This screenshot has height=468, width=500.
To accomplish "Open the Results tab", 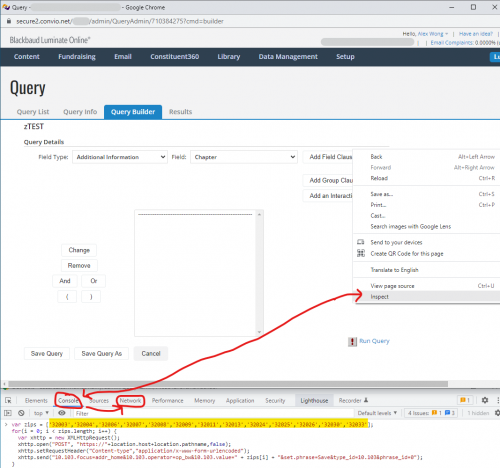I will point(180,112).
